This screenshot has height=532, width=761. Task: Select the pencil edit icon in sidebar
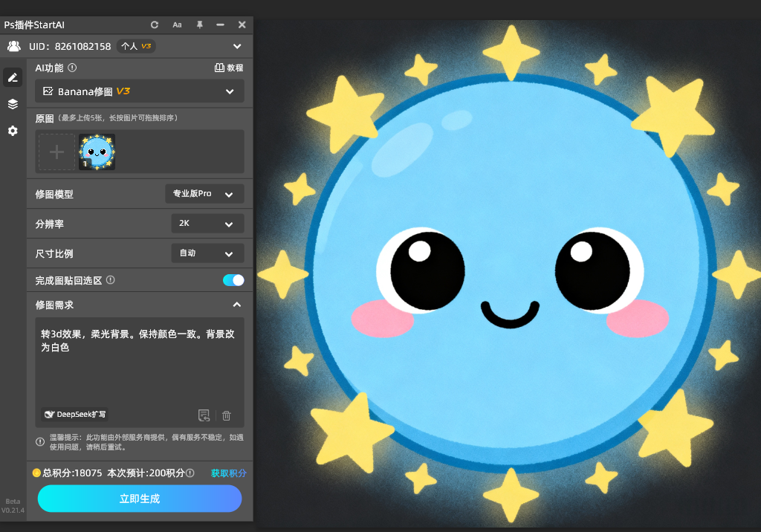click(13, 77)
